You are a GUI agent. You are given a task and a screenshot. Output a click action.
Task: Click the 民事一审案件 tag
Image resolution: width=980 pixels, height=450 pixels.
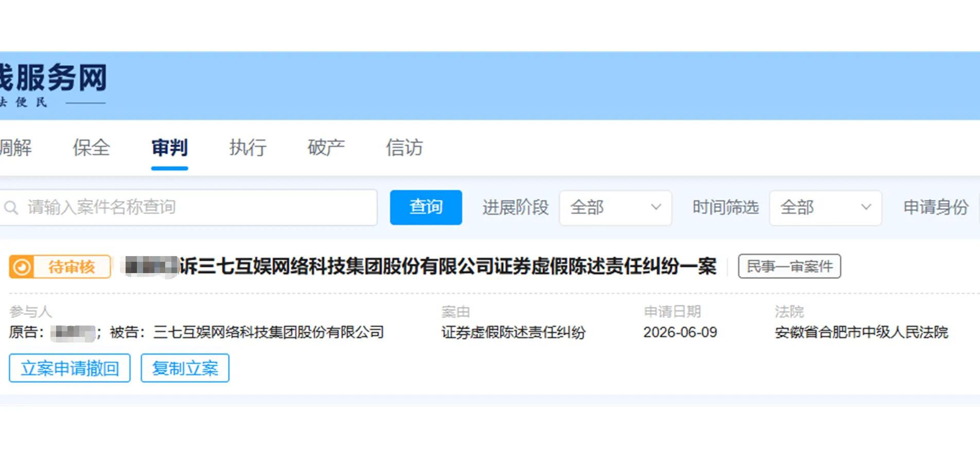[789, 266]
